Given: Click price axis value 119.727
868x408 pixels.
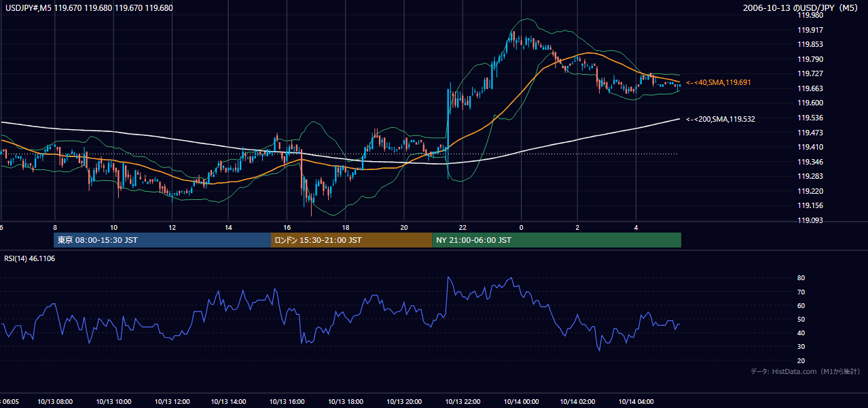Looking at the screenshot, I should tap(810, 73).
